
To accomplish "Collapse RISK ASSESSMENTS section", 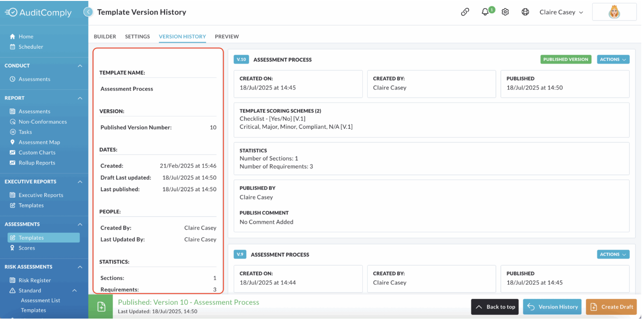I will [80, 267].
